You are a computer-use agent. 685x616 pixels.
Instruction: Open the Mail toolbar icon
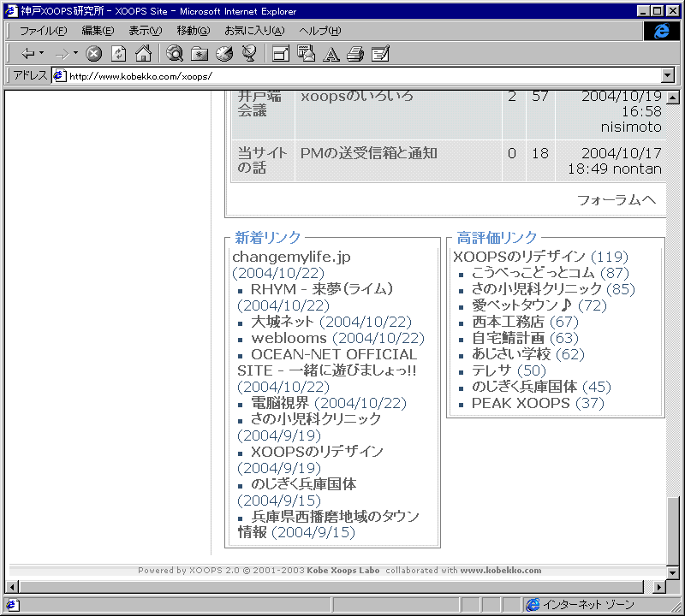(x=306, y=54)
